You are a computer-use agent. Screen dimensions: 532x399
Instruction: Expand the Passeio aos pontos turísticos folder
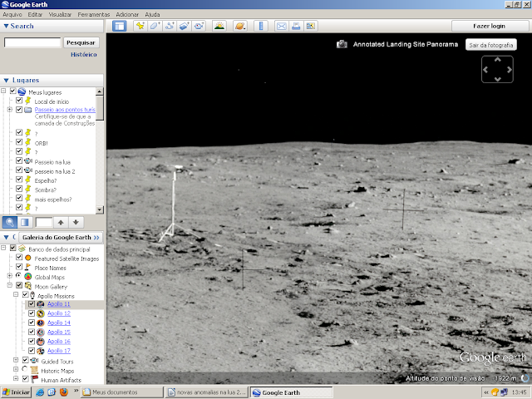(9, 110)
